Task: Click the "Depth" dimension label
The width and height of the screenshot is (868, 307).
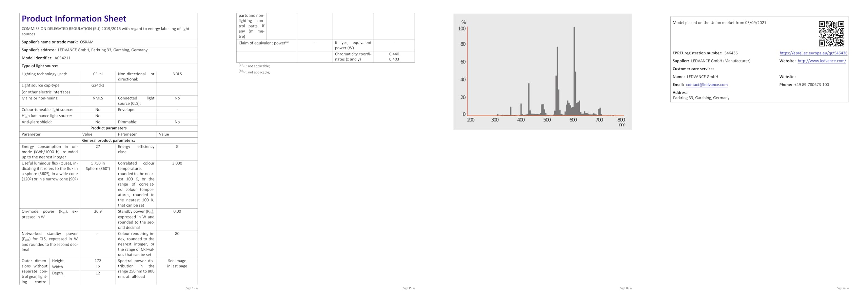Action: [x=57, y=273]
